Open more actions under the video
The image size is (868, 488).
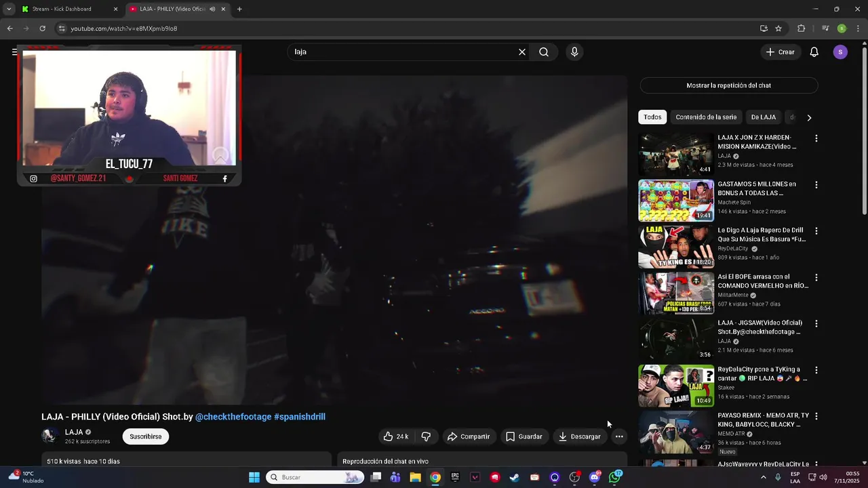619,436
